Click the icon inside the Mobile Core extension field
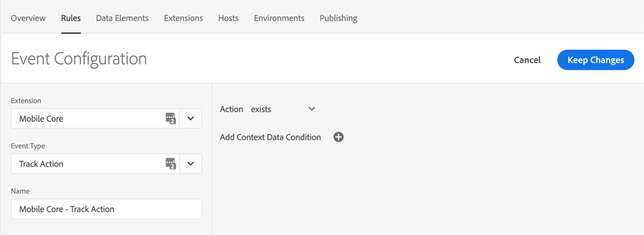 (171, 119)
